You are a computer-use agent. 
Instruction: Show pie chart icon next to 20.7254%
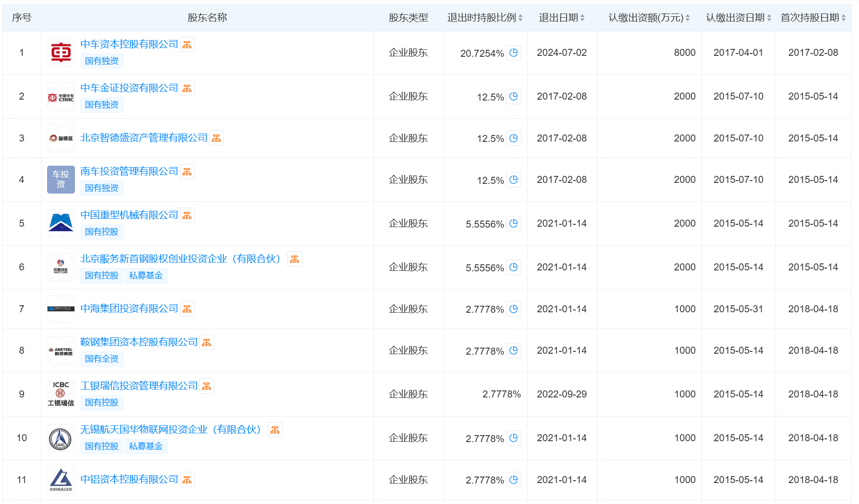[514, 53]
